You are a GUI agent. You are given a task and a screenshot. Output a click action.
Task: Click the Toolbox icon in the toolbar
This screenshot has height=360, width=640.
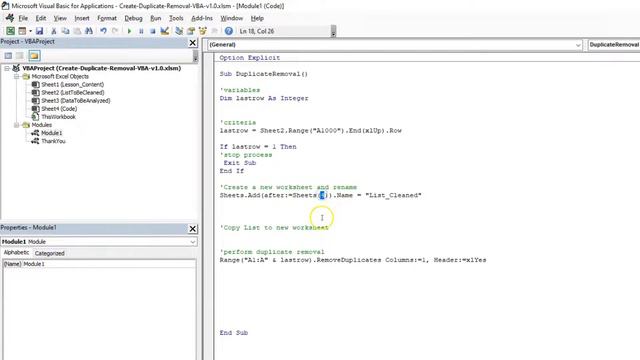coord(214,31)
